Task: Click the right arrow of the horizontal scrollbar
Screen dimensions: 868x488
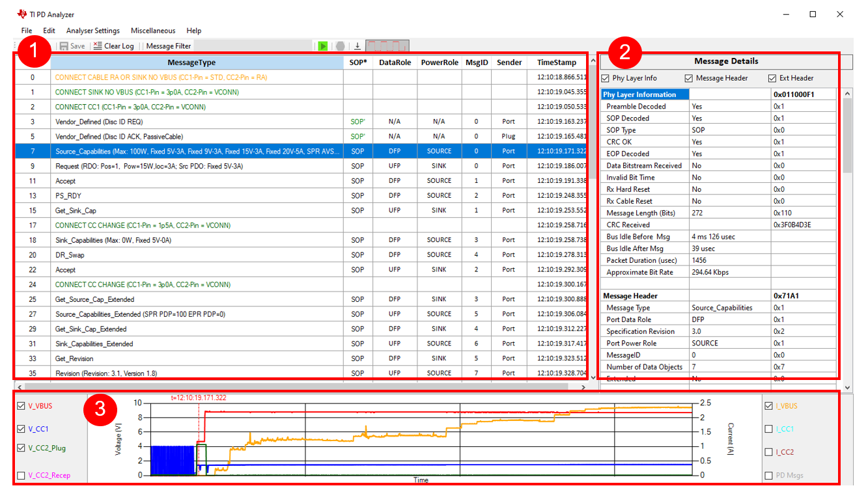Action: (584, 387)
